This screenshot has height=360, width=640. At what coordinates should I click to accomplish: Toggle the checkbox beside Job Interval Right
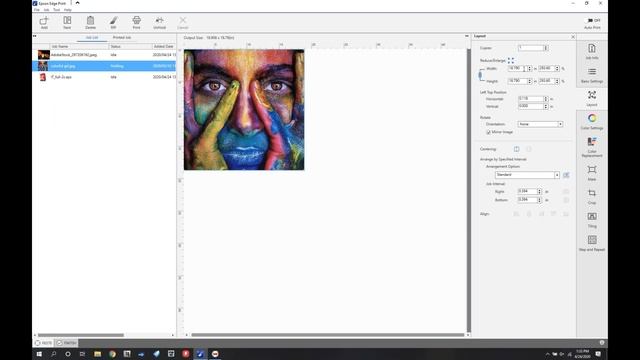click(566, 191)
